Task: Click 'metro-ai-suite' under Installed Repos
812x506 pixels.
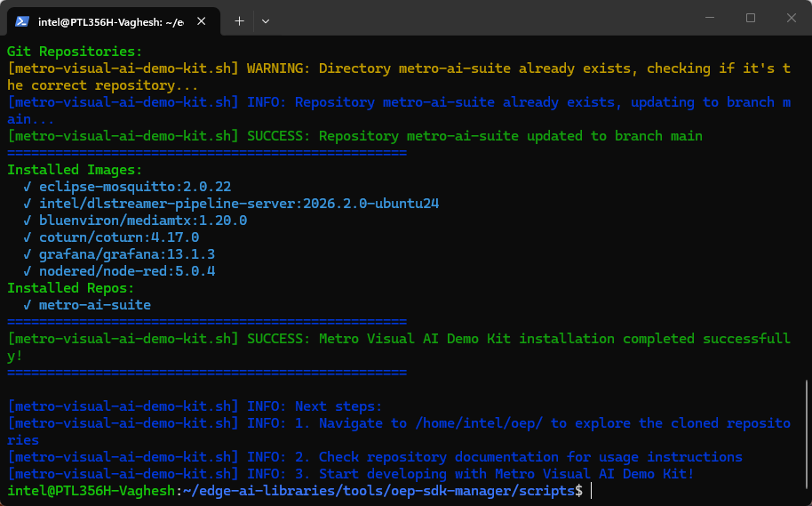Action: point(95,304)
